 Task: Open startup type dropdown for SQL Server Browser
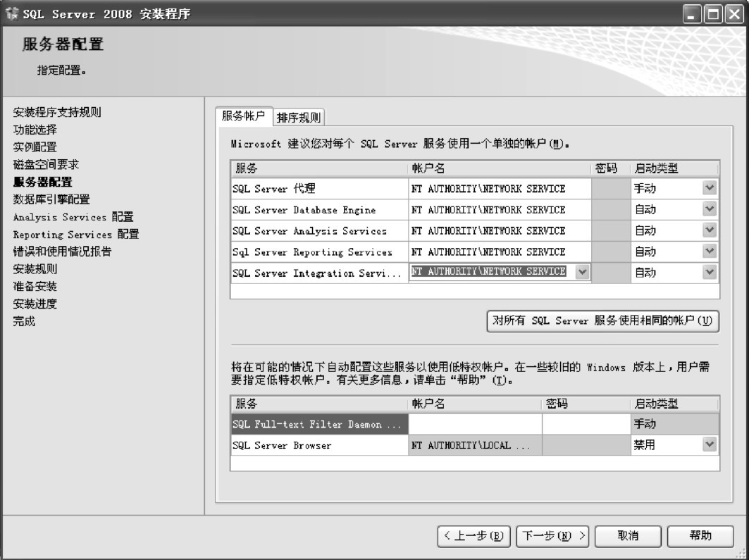click(710, 445)
